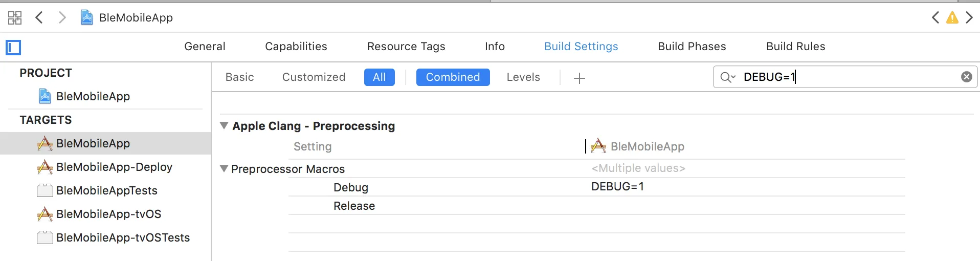
Task: Select the BleMobileApp project item
Action: [93, 97]
